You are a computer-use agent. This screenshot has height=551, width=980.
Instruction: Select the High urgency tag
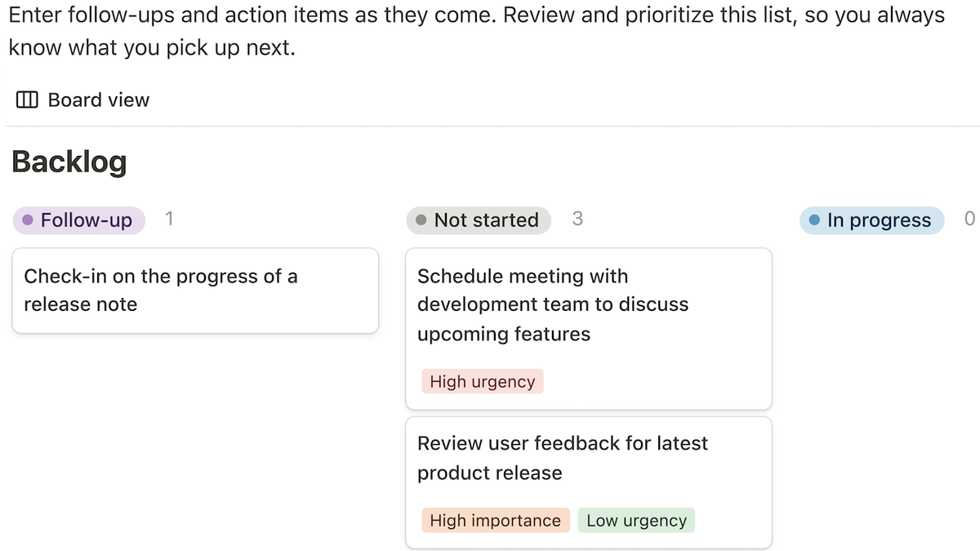click(x=482, y=380)
